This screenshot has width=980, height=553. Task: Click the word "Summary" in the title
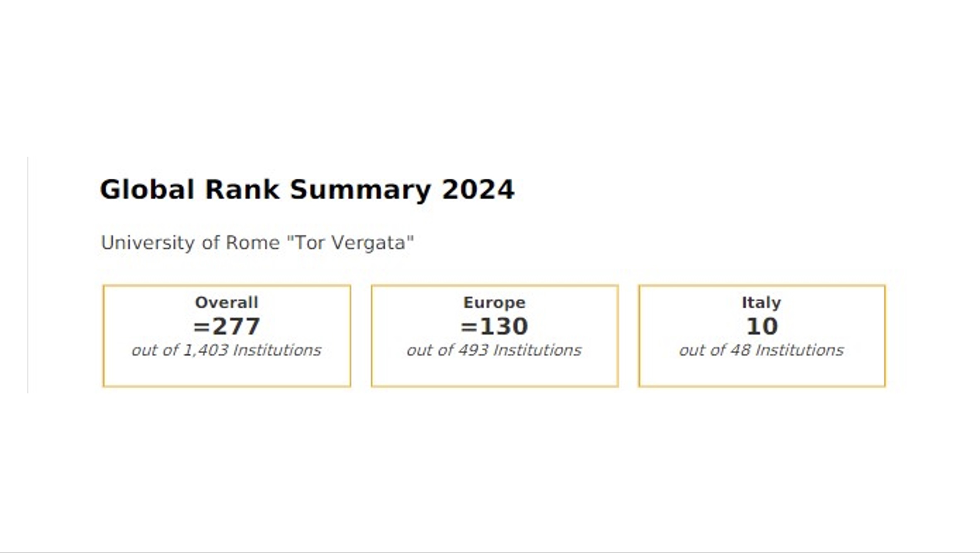coord(360,190)
